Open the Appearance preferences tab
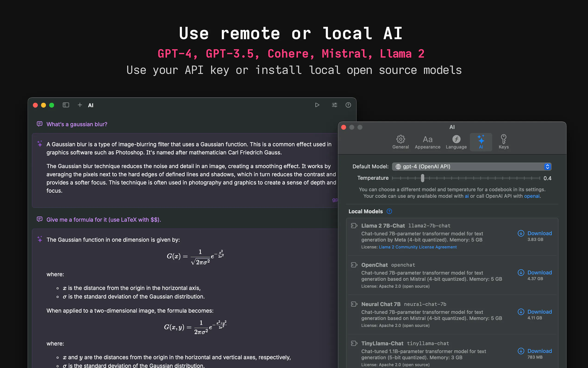Viewport: 588px width, 368px height. click(427, 142)
